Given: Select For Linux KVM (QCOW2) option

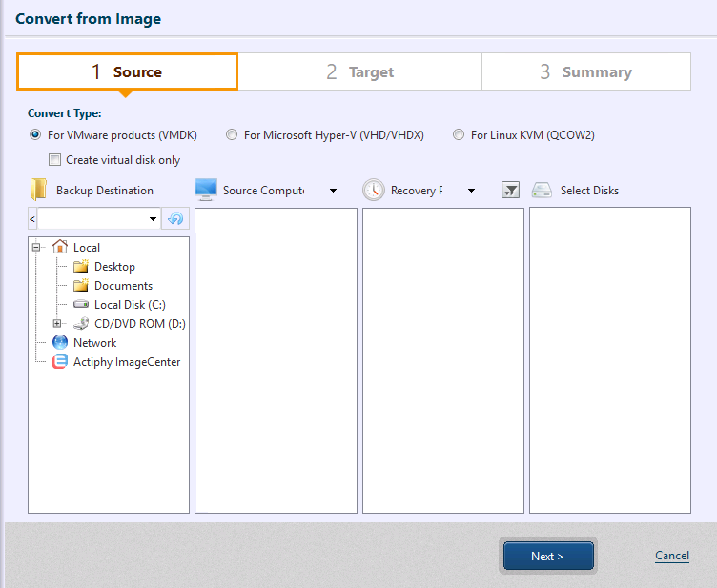Looking at the screenshot, I should point(459,135).
